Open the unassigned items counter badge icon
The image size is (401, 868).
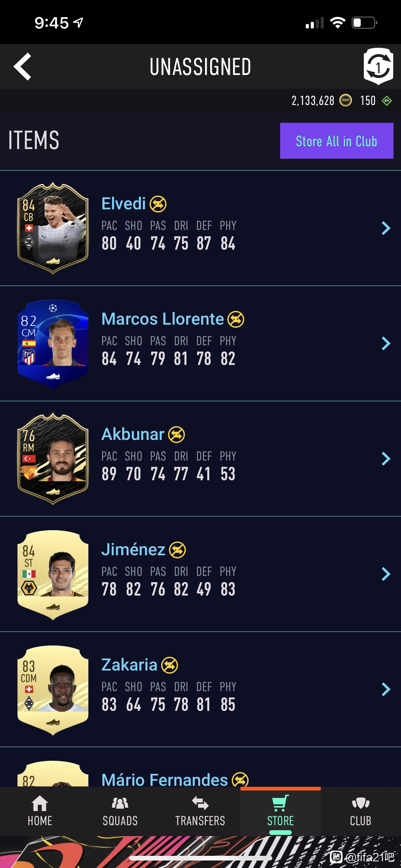click(379, 66)
